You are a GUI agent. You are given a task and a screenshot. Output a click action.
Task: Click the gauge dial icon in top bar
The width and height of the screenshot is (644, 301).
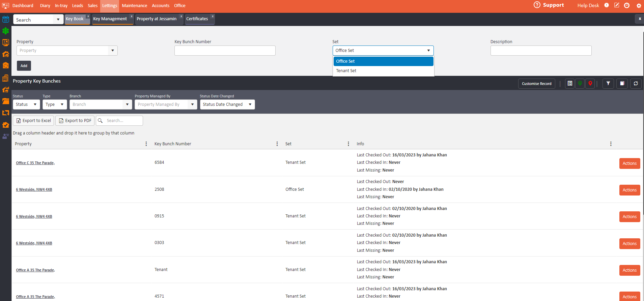click(x=627, y=5)
